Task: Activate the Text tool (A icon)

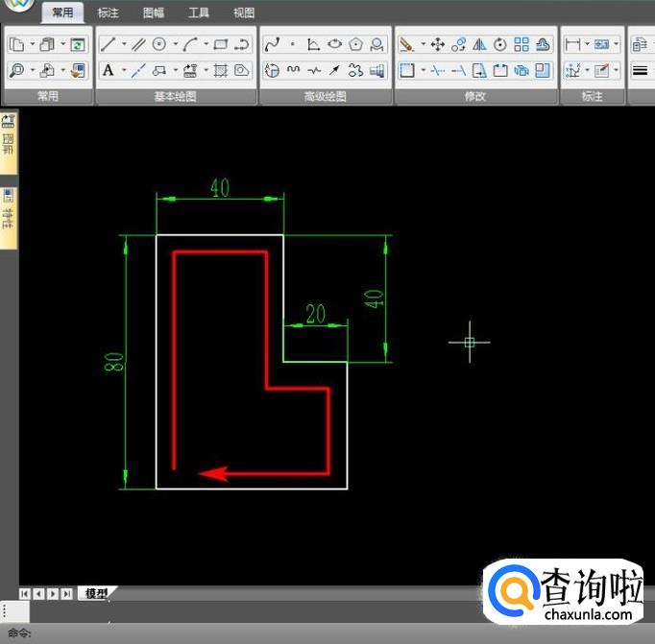Action: click(108, 70)
